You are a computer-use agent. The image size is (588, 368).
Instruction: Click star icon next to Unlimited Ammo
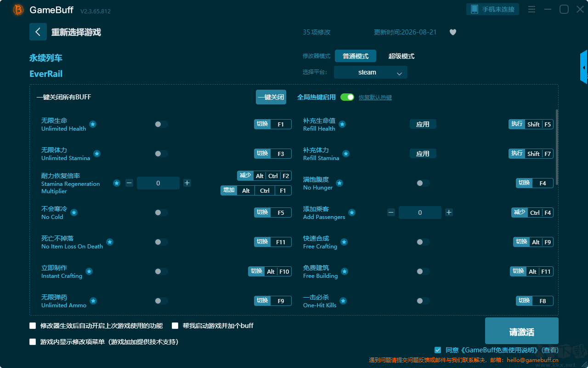[93, 301]
